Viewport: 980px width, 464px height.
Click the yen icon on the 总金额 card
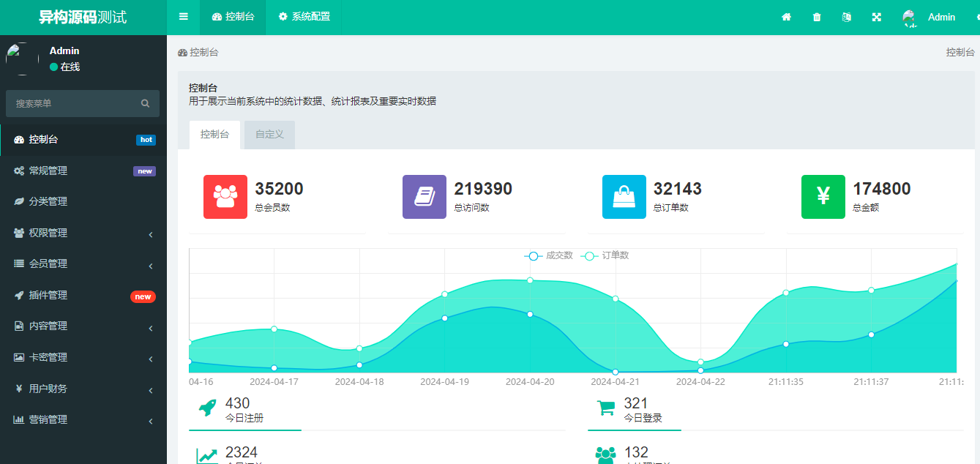pyautogui.click(x=823, y=196)
